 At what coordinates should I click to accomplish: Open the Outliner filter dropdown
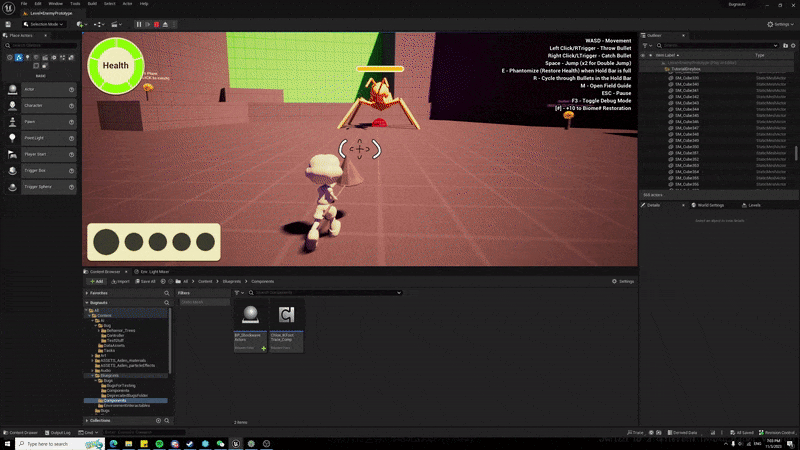coord(647,45)
